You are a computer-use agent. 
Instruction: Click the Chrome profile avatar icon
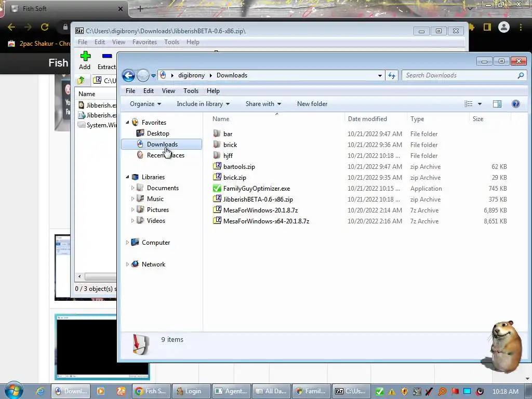(504, 27)
